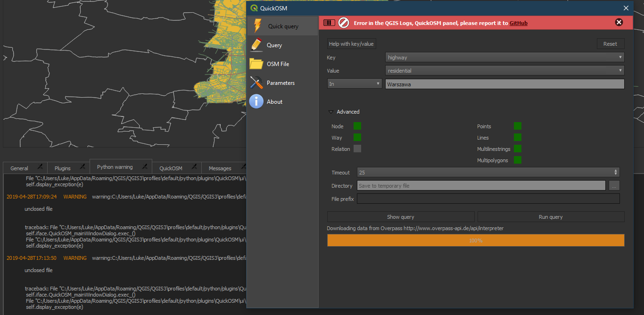Click the error stop icon in message bar
This screenshot has width=644, height=315.
point(344,23)
